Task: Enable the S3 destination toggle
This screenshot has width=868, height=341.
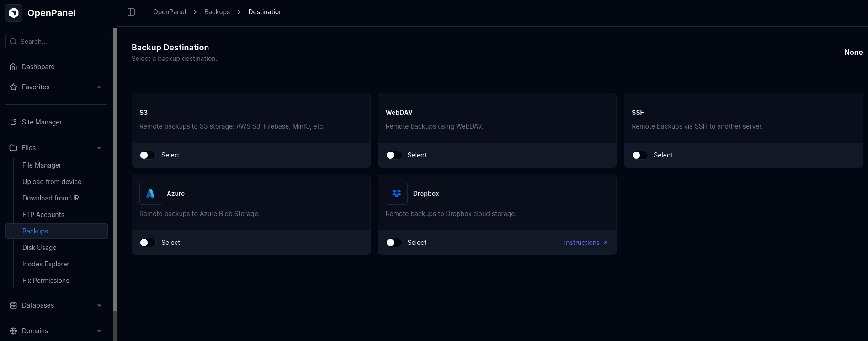Action: (148, 155)
